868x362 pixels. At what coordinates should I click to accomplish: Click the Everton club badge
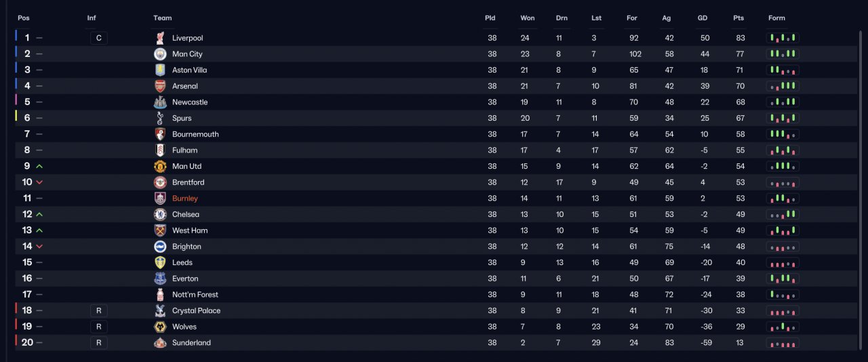tap(160, 279)
